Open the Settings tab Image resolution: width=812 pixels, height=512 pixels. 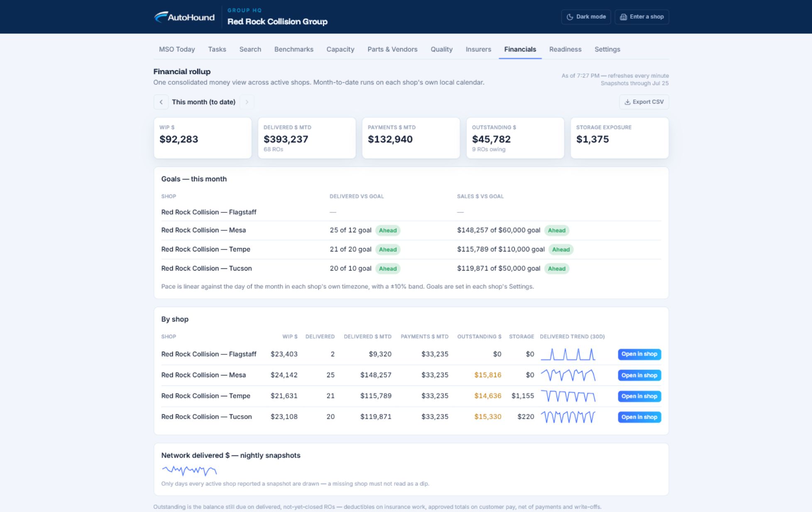607,49
